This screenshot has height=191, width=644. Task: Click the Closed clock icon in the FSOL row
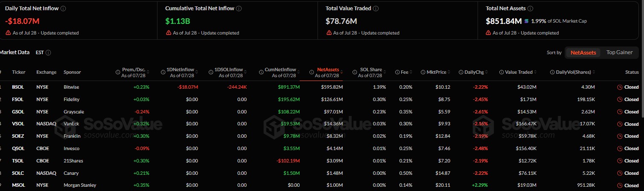coord(620,99)
